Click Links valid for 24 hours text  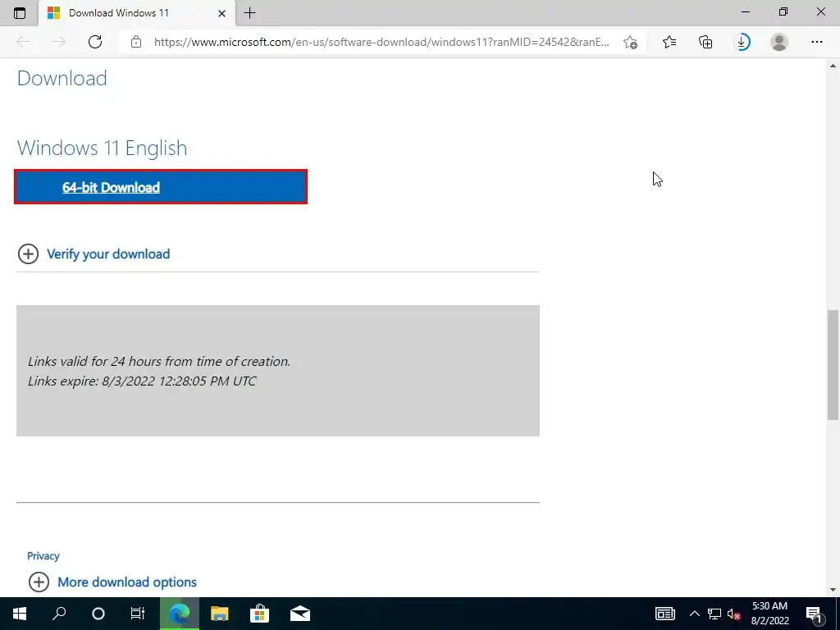(159, 361)
